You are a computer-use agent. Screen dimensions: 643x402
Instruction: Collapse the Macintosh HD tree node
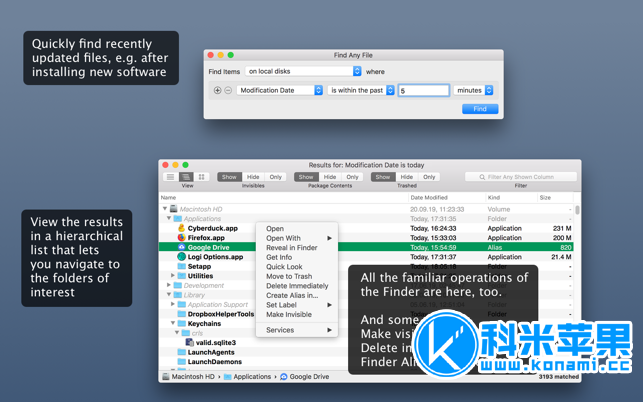(165, 209)
